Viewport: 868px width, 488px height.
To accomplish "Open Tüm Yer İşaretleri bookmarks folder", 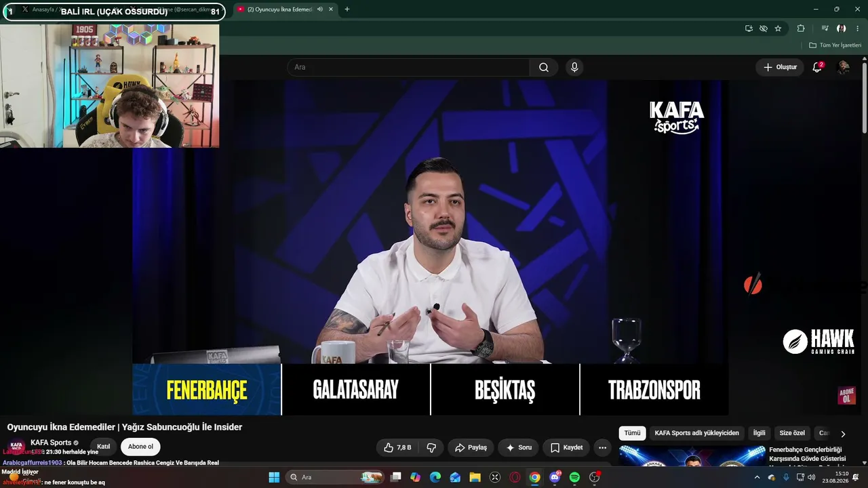I will click(835, 45).
